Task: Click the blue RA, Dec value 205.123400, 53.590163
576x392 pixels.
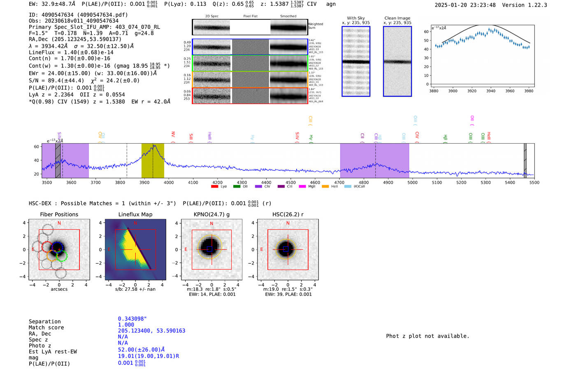Action: pyautogui.click(x=151, y=331)
